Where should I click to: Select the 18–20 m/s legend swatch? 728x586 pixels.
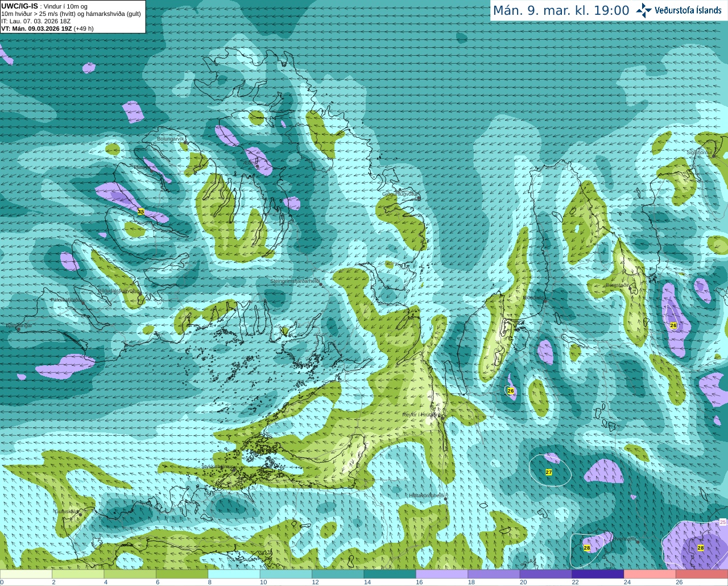(x=494, y=574)
